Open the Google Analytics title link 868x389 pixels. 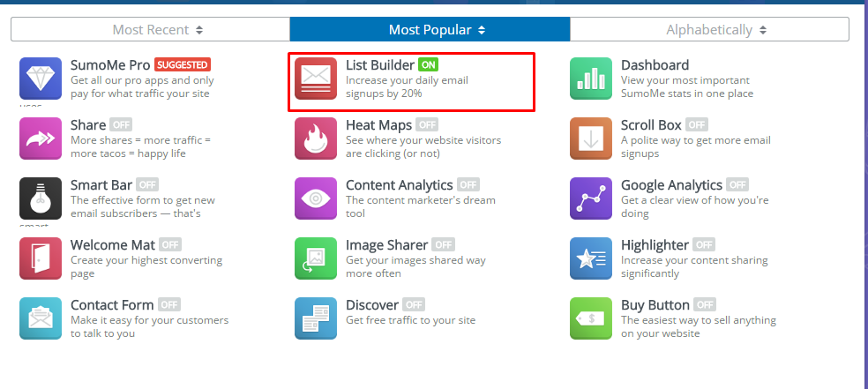coord(671,184)
